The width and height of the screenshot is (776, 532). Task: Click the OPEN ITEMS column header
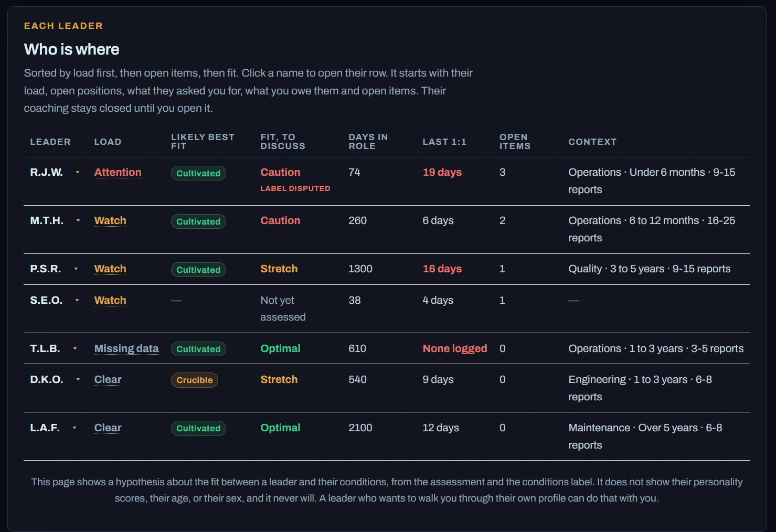(x=515, y=142)
